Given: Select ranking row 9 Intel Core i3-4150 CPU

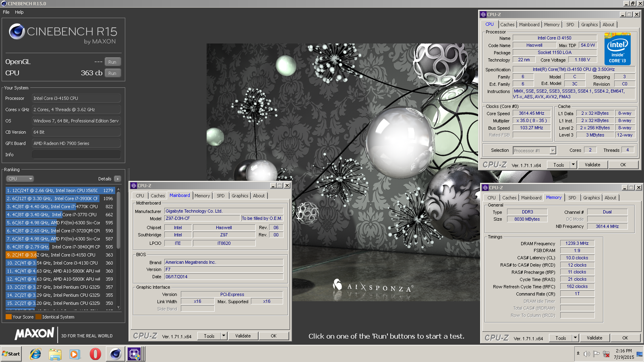Looking at the screenshot, I should [60, 255].
